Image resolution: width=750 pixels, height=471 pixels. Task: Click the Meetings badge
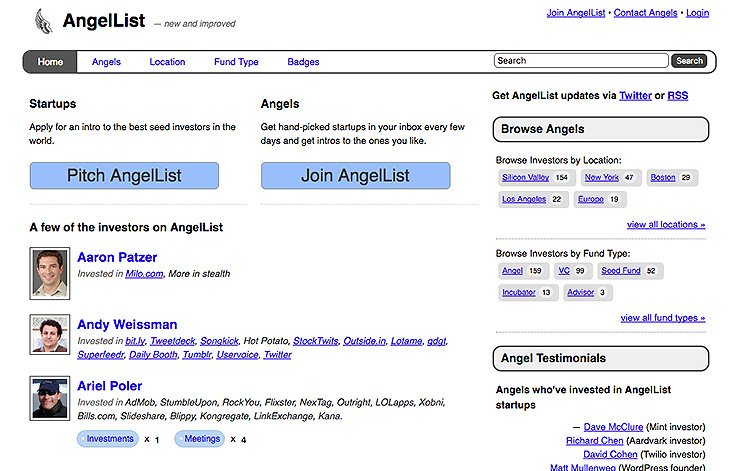coord(199,439)
